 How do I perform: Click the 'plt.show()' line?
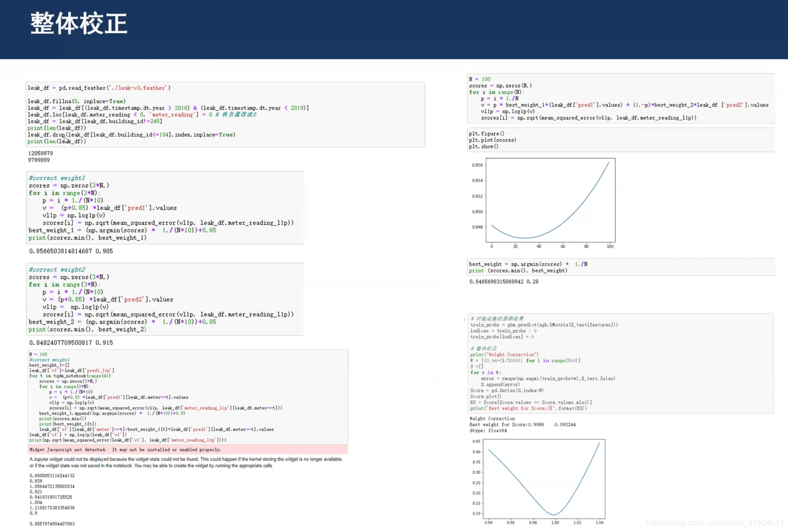484,146
